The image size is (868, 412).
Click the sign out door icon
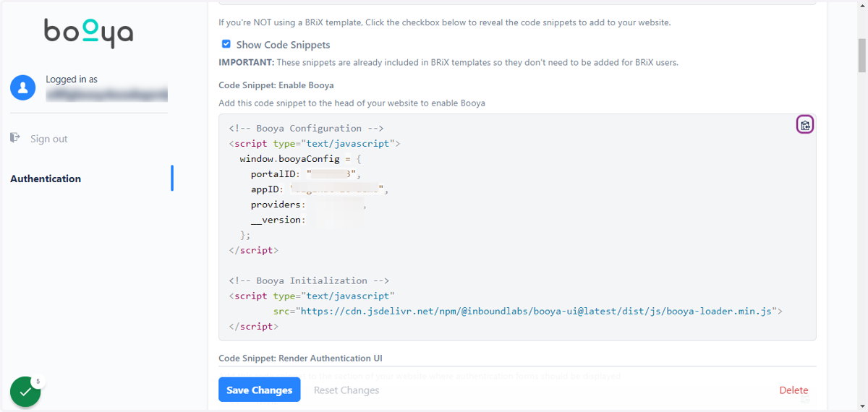coord(15,137)
